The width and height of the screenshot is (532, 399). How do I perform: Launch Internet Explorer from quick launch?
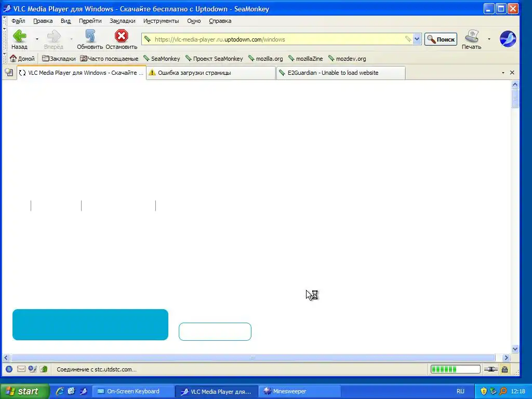[x=60, y=391]
